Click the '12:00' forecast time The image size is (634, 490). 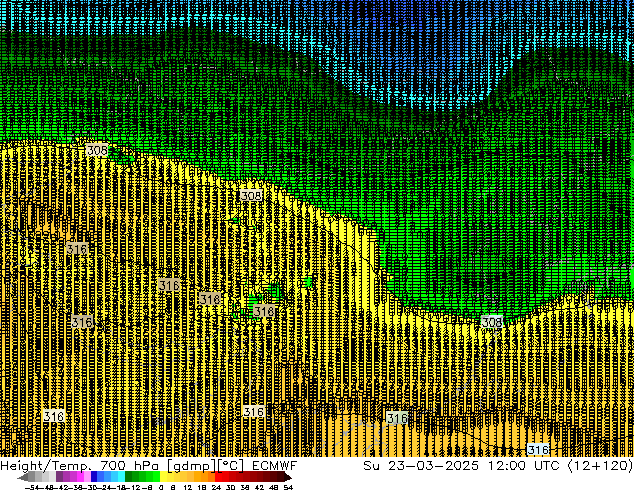(x=506, y=466)
